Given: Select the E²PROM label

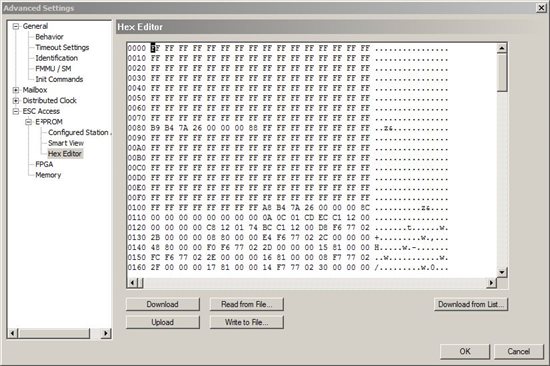Looking at the screenshot, I should tap(49, 122).
